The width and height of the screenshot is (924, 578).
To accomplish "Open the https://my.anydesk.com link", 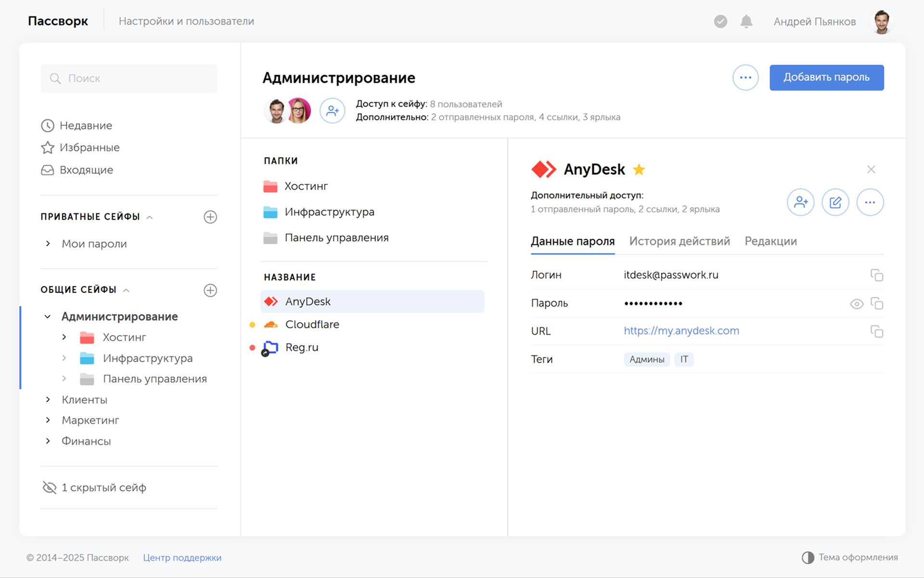I will [681, 331].
